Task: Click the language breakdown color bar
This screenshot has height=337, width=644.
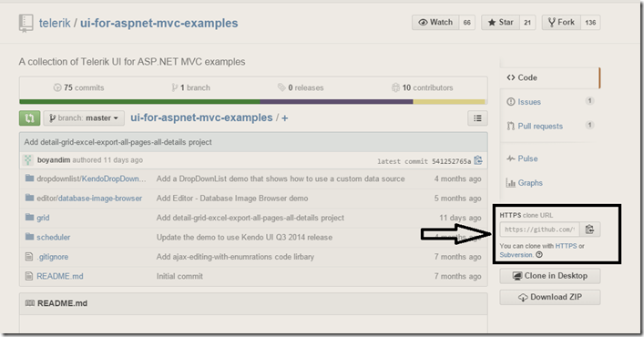Action: (x=252, y=101)
